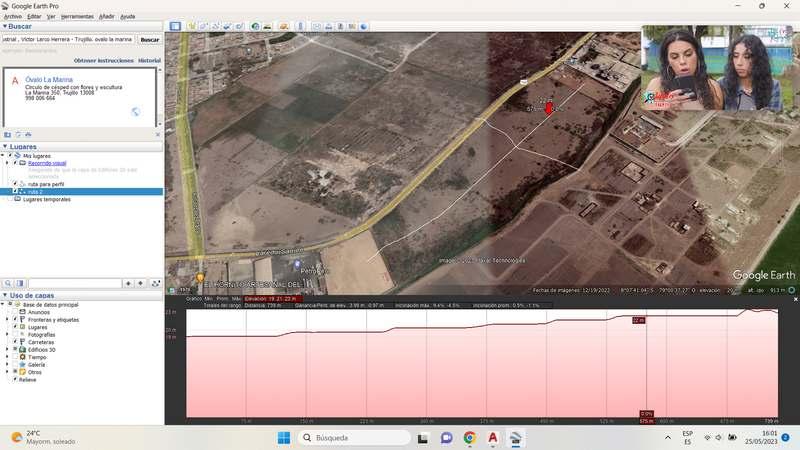800x450 pixels.
Task: Click the Add Path toolbar icon
Action: (x=215, y=26)
